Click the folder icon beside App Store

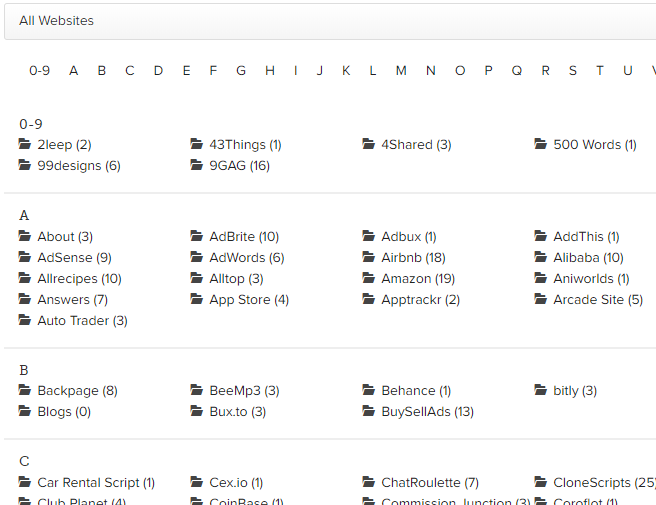coord(197,299)
